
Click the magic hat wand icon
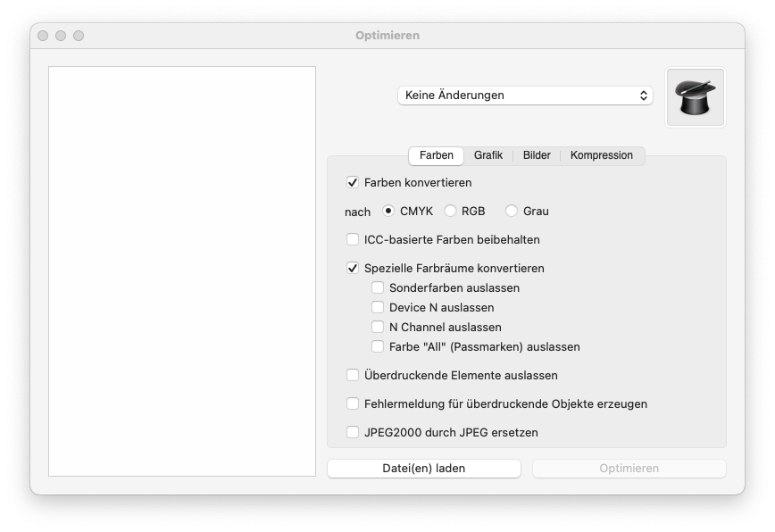point(695,97)
